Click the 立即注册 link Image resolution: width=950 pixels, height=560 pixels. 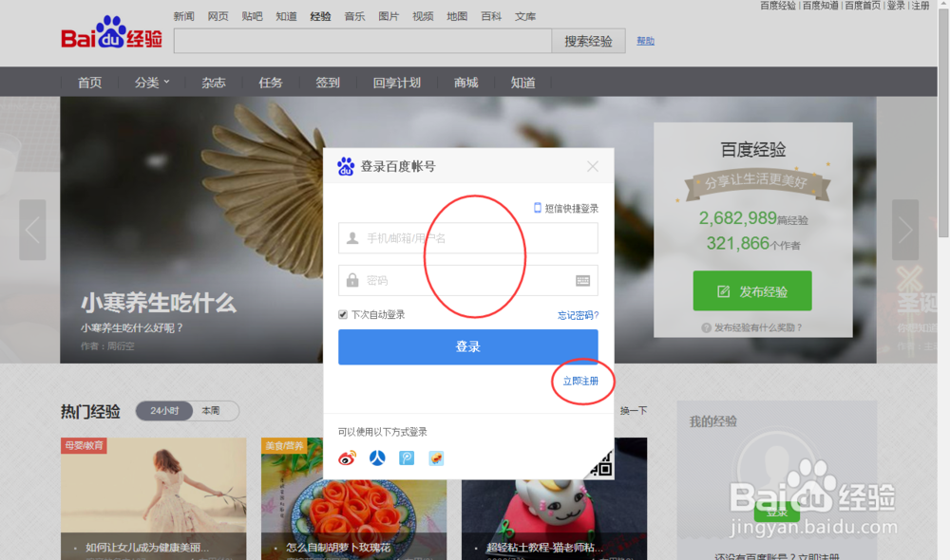tap(580, 381)
